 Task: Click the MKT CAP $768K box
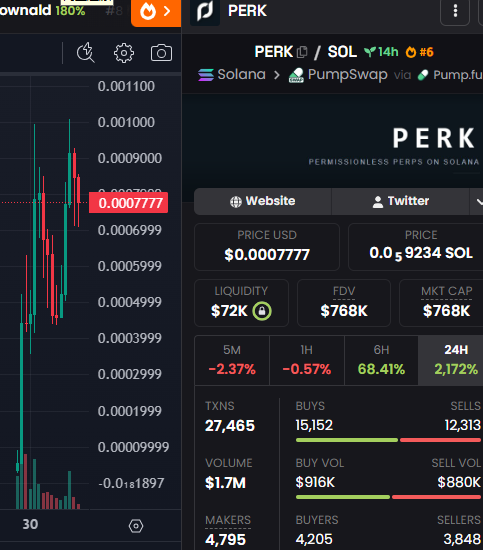coord(441,303)
